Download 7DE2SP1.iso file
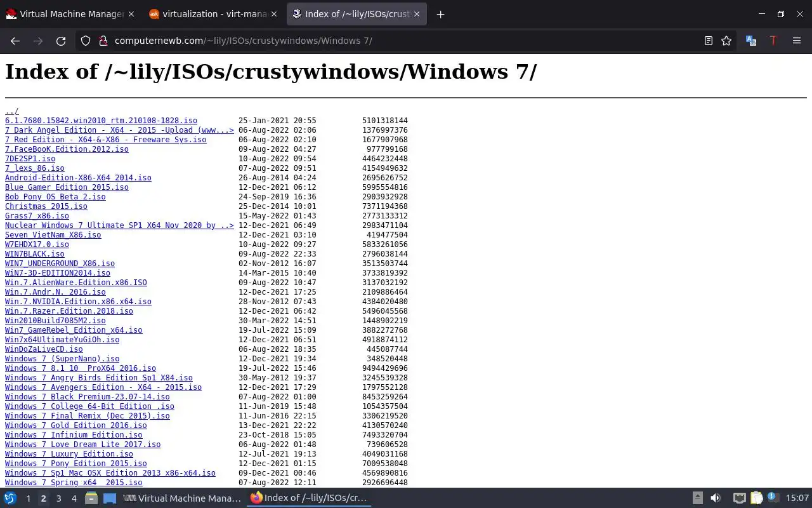 [x=30, y=159]
